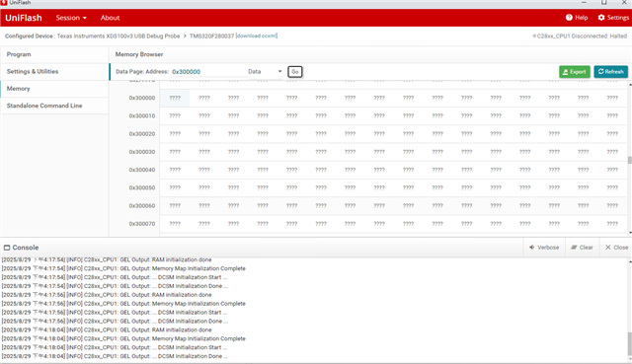This screenshot has width=632, height=364.
Task: Select row address 0x300010
Action: [142, 116]
